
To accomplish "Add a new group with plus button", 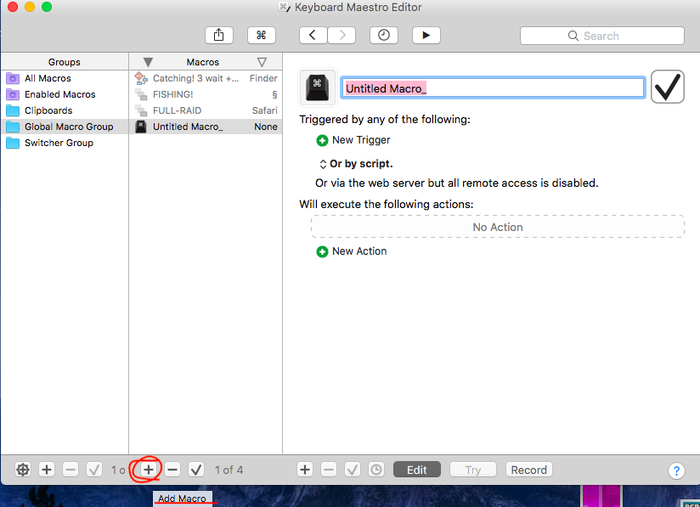I will tap(46, 470).
